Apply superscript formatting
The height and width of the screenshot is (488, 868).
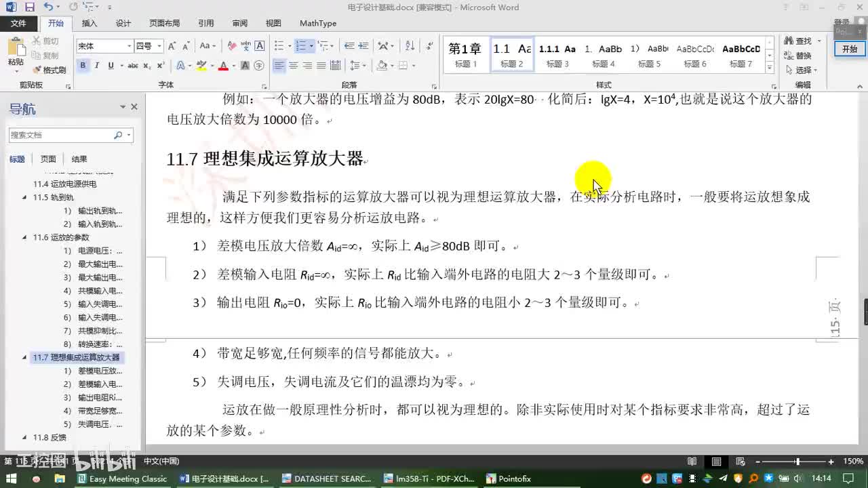[161, 66]
